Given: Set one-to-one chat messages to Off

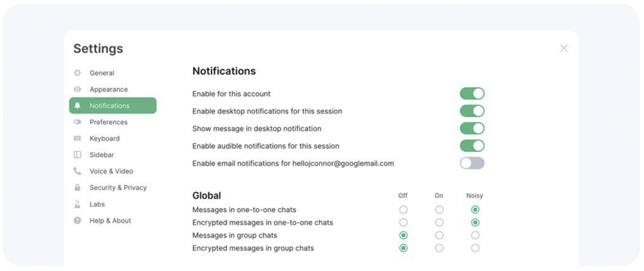Looking at the screenshot, I should coord(403,210).
